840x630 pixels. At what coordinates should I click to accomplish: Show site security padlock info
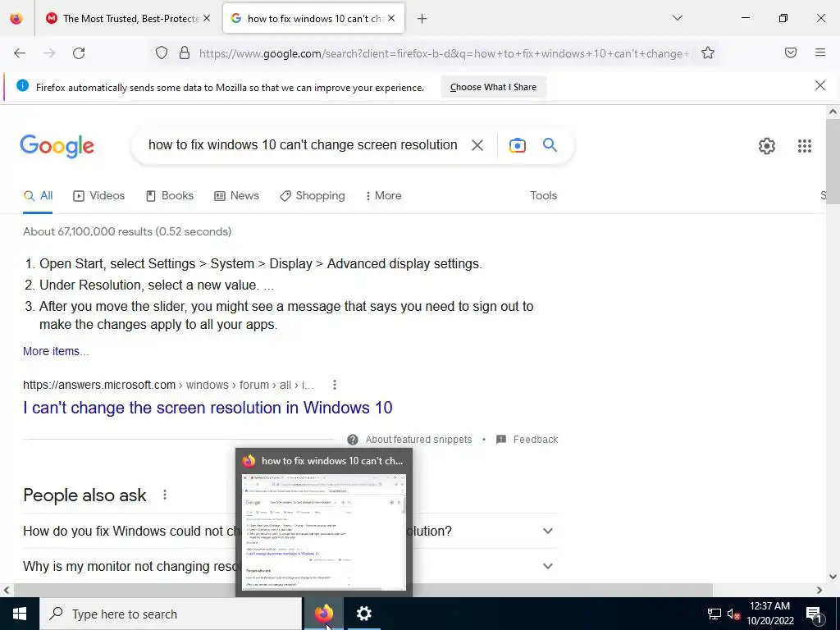pyautogui.click(x=185, y=53)
